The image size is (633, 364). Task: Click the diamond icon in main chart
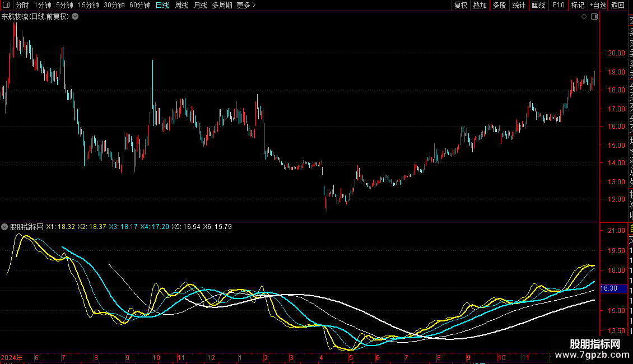584,17
